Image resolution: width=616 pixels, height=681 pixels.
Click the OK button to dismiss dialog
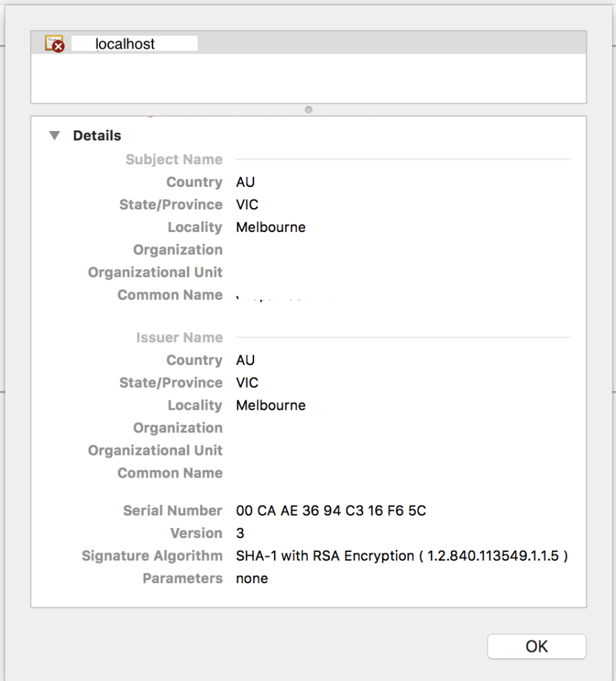(536, 646)
